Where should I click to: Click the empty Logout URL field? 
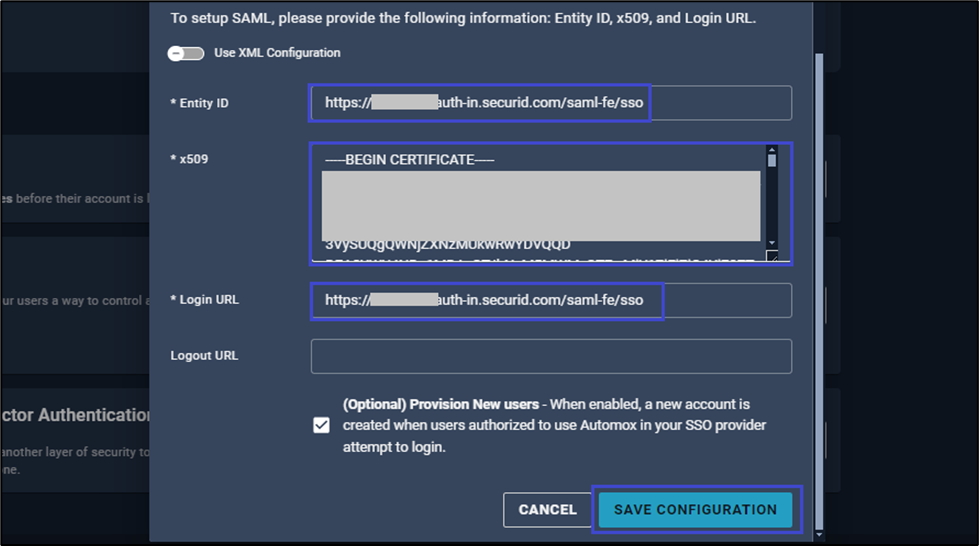tap(551, 356)
